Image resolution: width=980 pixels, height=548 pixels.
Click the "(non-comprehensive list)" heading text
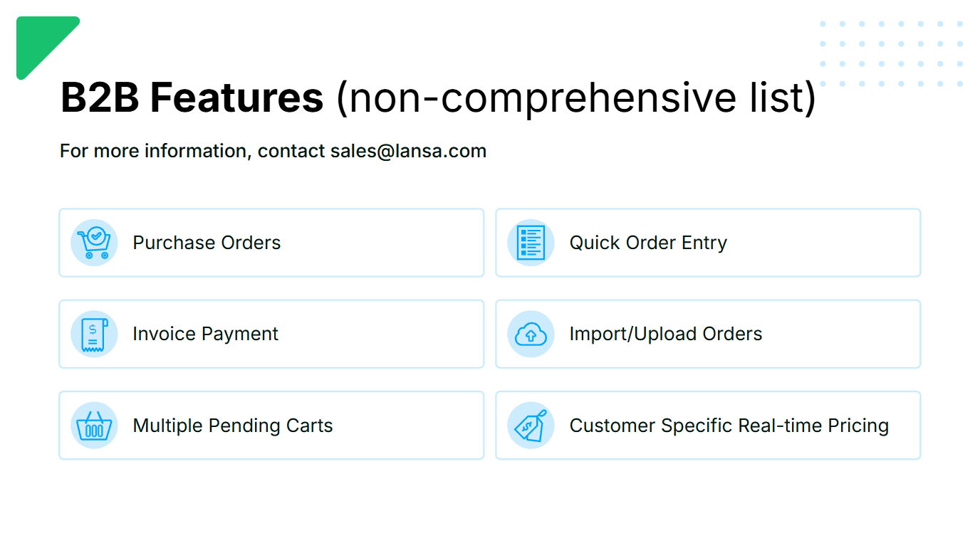(x=575, y=98)
